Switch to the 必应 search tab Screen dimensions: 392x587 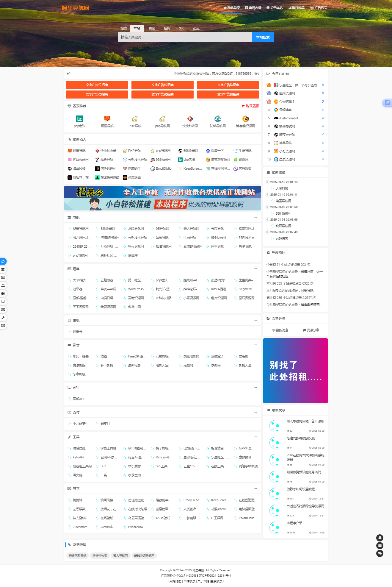point(196,29)
